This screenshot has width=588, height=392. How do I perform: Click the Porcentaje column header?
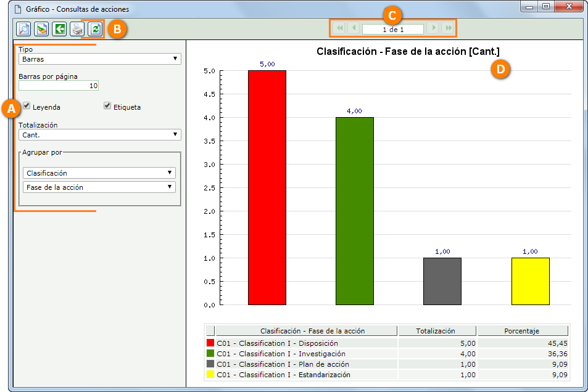pyautogui.click(x=523, y=331)
